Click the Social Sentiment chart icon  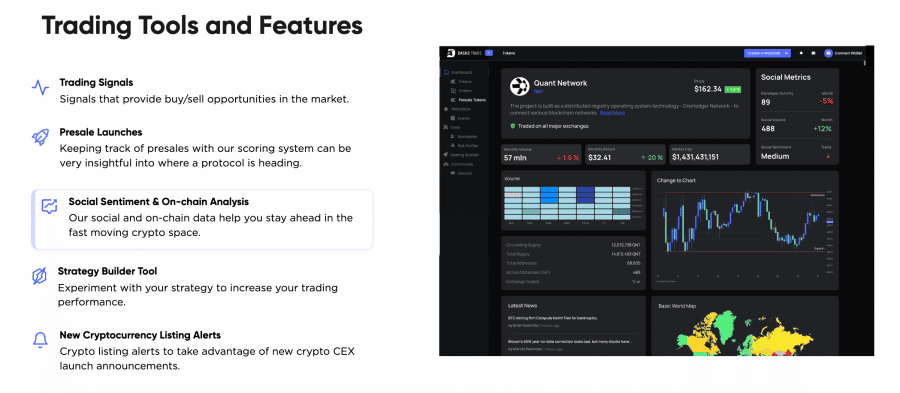click(x=49, y=207)
